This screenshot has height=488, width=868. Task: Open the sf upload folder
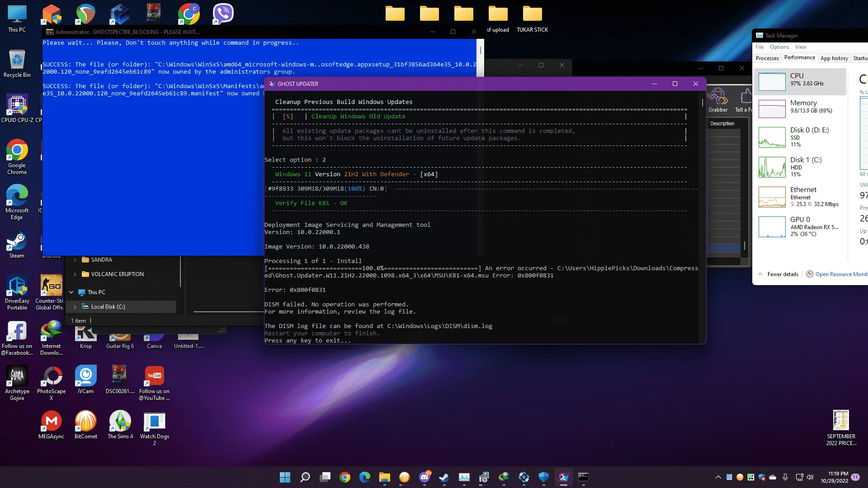(x=498, y=19)
